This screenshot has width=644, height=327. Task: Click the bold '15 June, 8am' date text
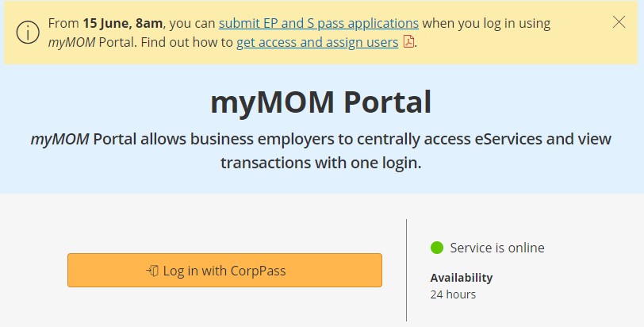click(x=123, y=23)
